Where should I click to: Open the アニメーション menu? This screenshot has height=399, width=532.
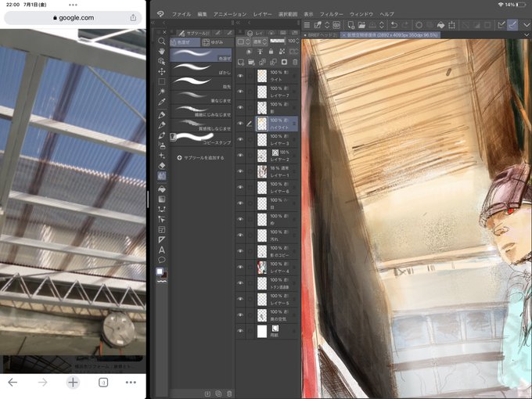pyautogui.click(x=230, y=14)
